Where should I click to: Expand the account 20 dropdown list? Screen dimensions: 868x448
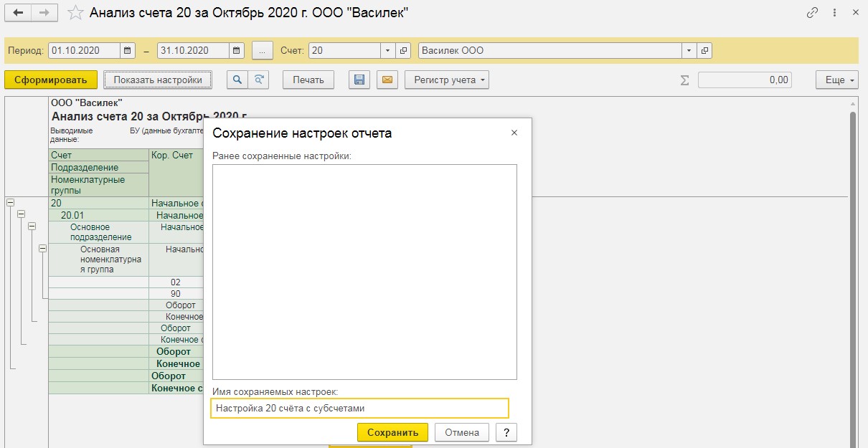(x=388, y=51)
